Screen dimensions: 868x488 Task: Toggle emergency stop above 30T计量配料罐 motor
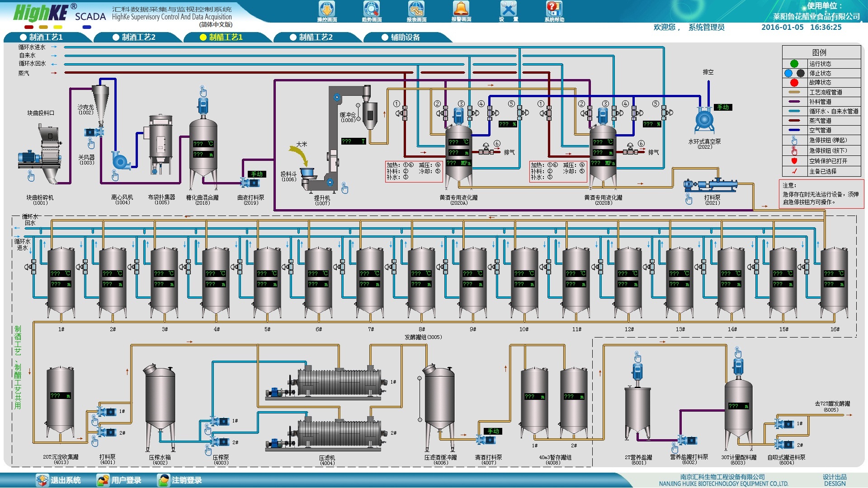[738, 352]
